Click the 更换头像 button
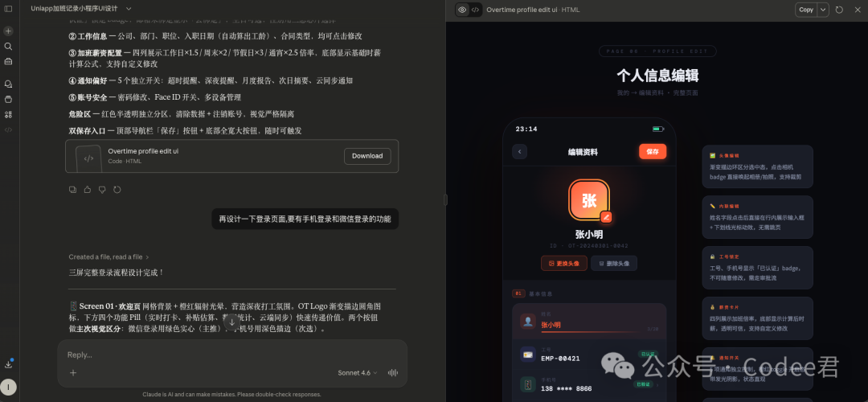This screenshot has width=868, height=402. pyautogui.click(x=564, y=264)
